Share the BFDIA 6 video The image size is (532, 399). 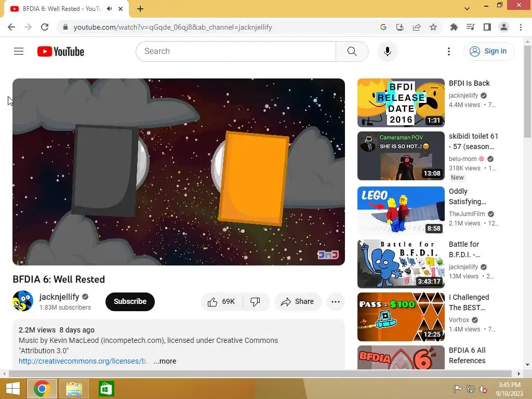pos(297,302)
